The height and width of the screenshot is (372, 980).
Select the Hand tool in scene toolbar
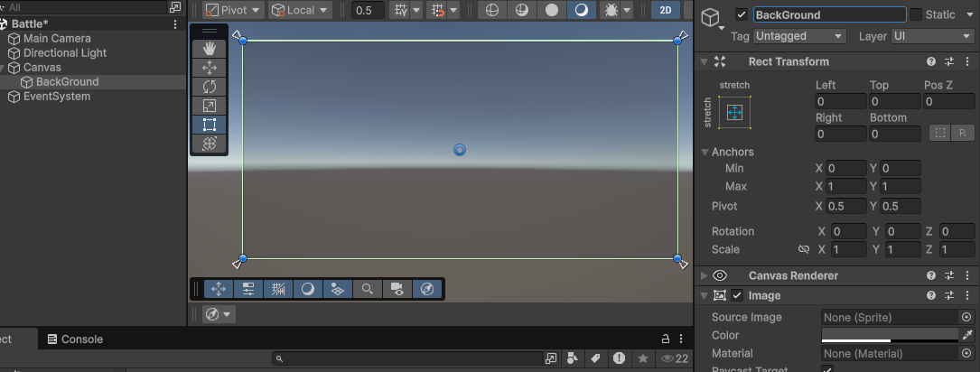[210, 48]
